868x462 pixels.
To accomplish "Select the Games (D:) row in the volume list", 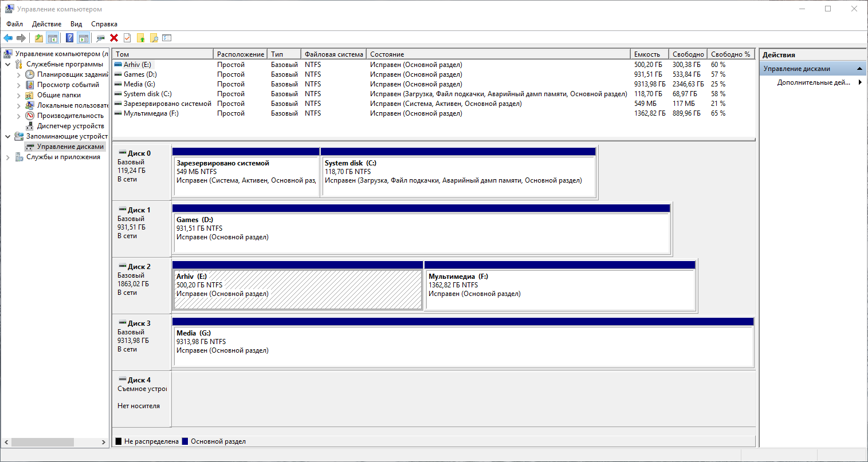I will pos(434,74).
